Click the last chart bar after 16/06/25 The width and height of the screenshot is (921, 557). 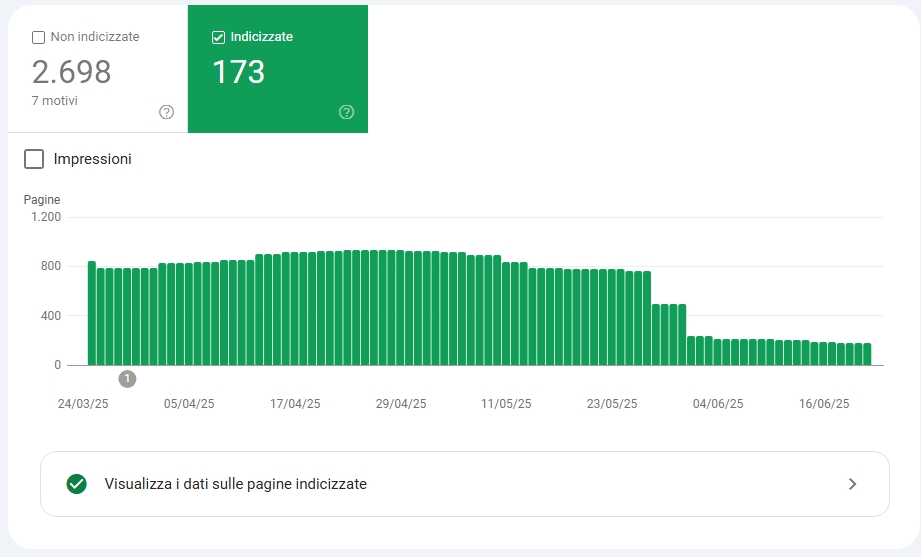point(867,354)
